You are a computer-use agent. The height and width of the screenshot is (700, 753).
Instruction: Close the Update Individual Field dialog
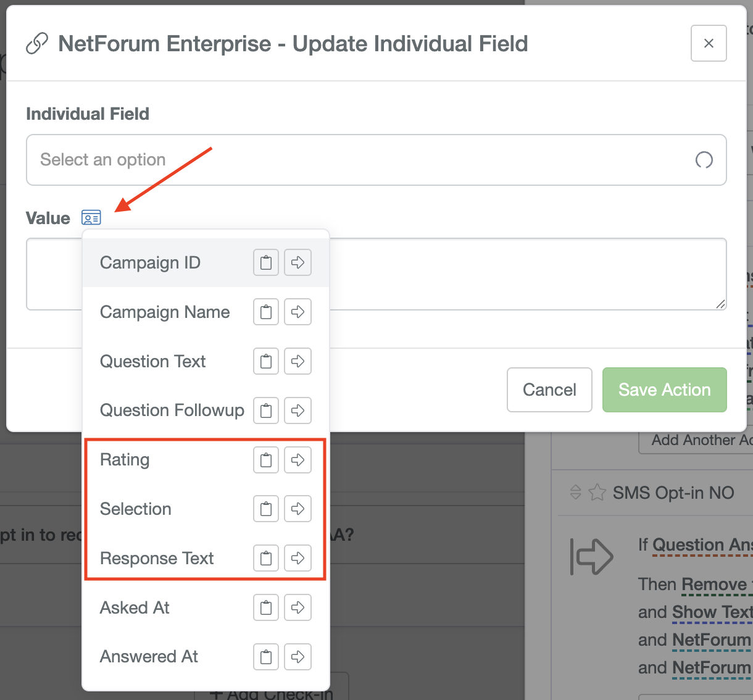click(x=709, y=43)
